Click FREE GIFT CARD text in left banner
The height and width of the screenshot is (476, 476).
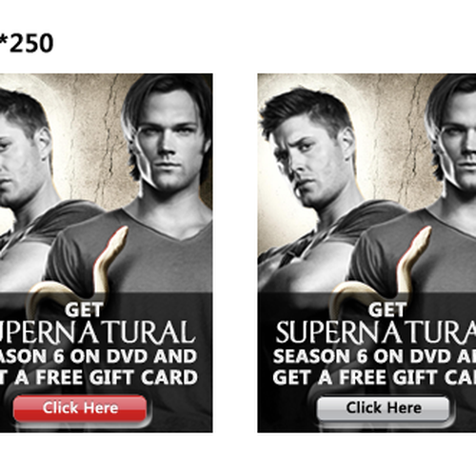coord(117,377)
